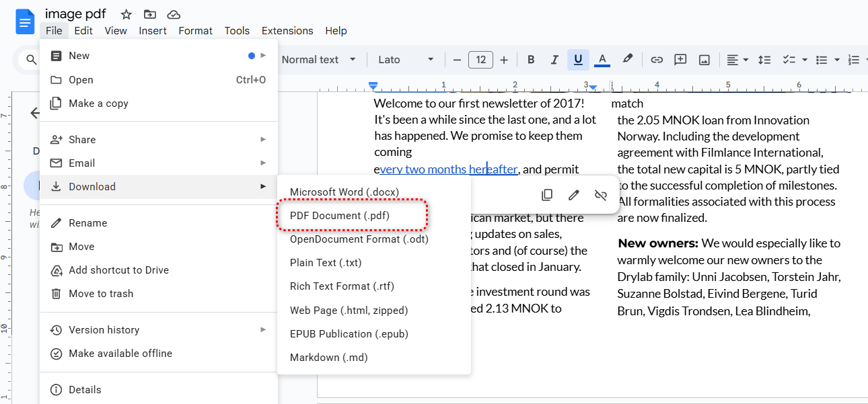Image resolution: width=868 pixels, height=404 pixels.
Task: Choose Rename in File menu
Action: click(x=159, y=223)
